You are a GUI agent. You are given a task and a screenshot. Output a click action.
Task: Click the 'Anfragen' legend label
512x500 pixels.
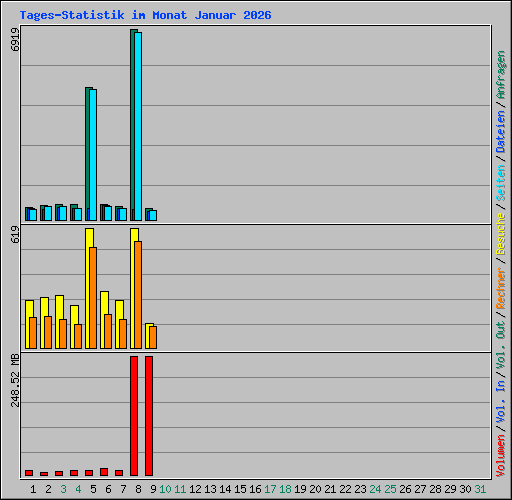click(x=501, y=75)
